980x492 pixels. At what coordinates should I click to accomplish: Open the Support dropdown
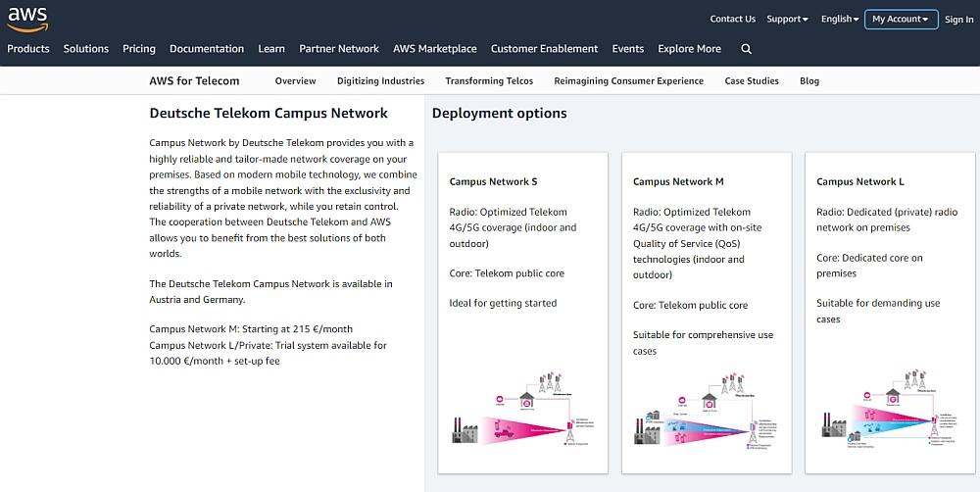click(788, 20)
